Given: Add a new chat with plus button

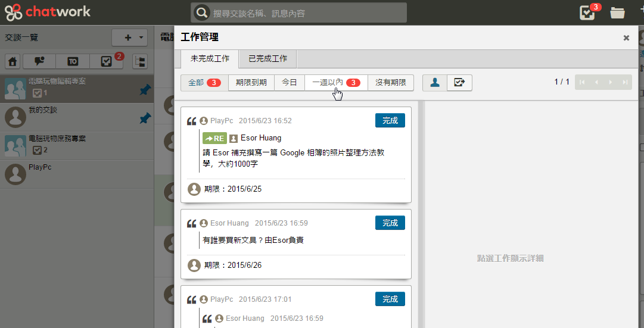Looking at the screenshot, I should pyautogui.click(x=127, y=38).
